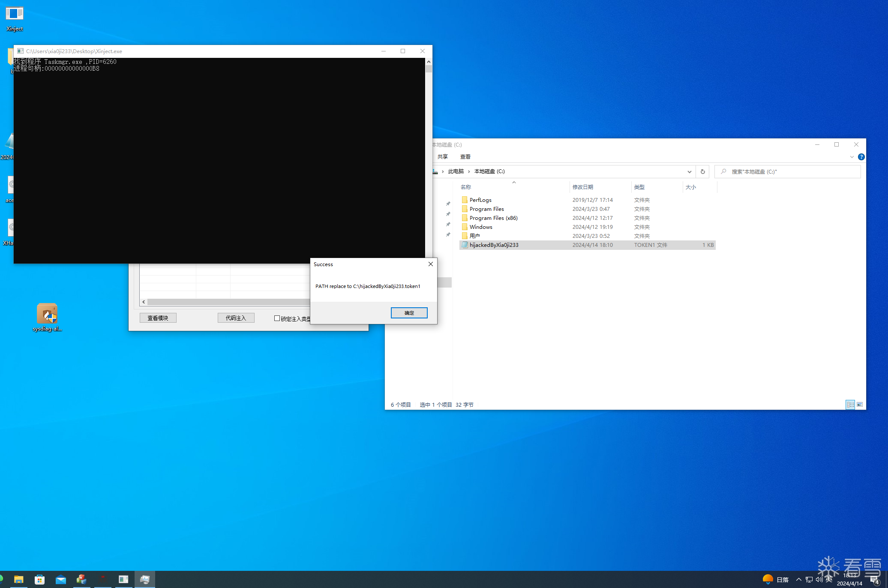Show hidden system tray icons

coord(798,579)
